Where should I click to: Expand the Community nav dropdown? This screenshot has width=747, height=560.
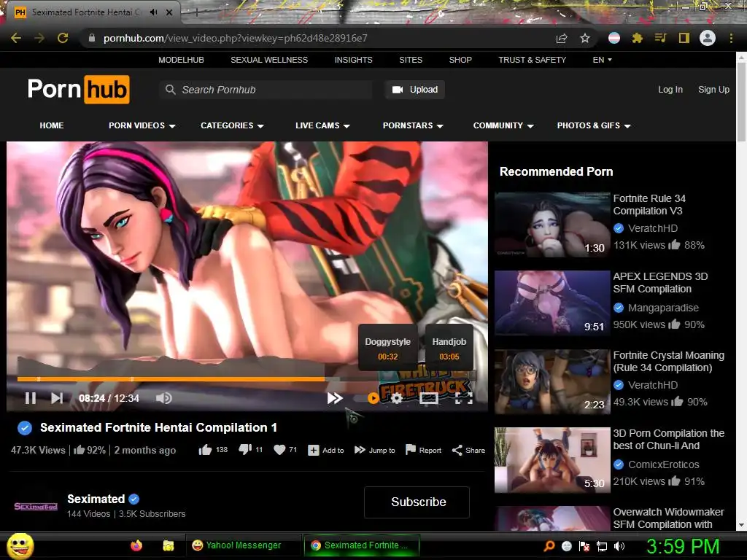pyautogui.click(x=503, y=125)
